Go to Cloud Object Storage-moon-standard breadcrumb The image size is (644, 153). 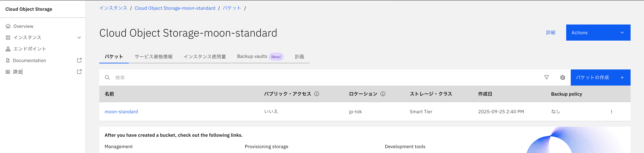175,8
